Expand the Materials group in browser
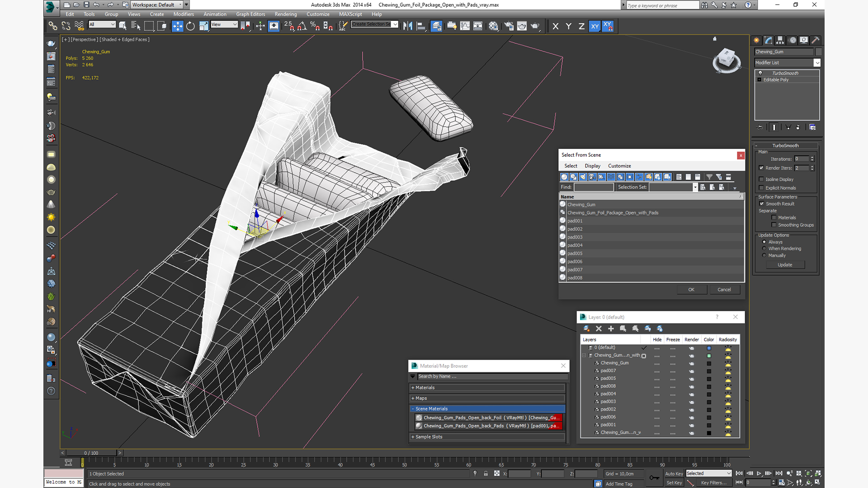868x488 pixels. (488, 388)
